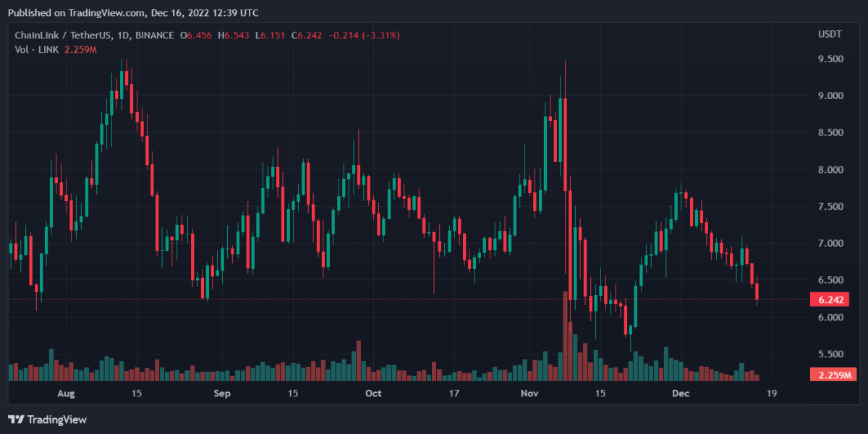The width and height of the screenshot is (868, 434).
Task: Click the TradingView logo at bottom left
Action: pyautogui.click(x=47, y=420)
